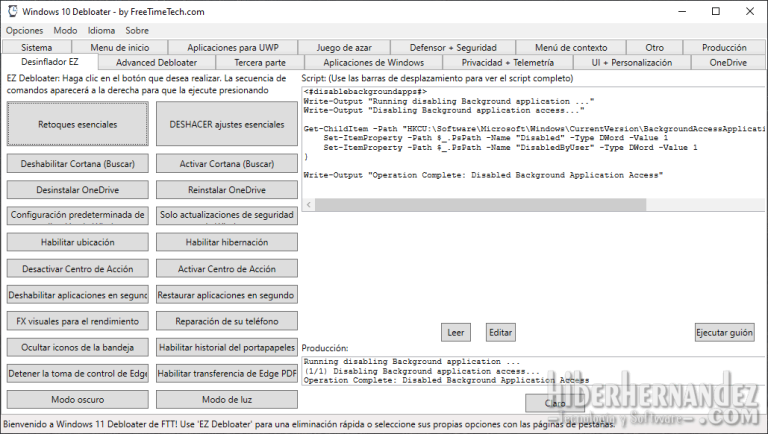
Task: Switch to Modo de luz
Action: (x=226, y=400)
